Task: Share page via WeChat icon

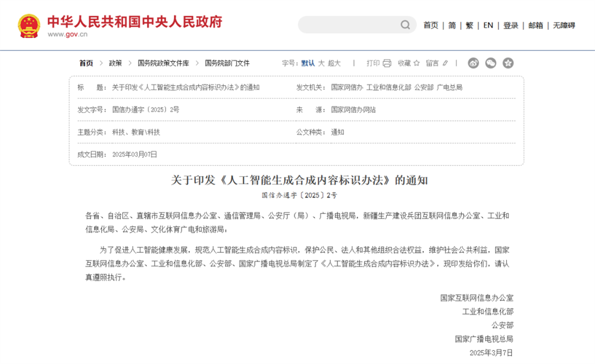Action: coord(491,63)
